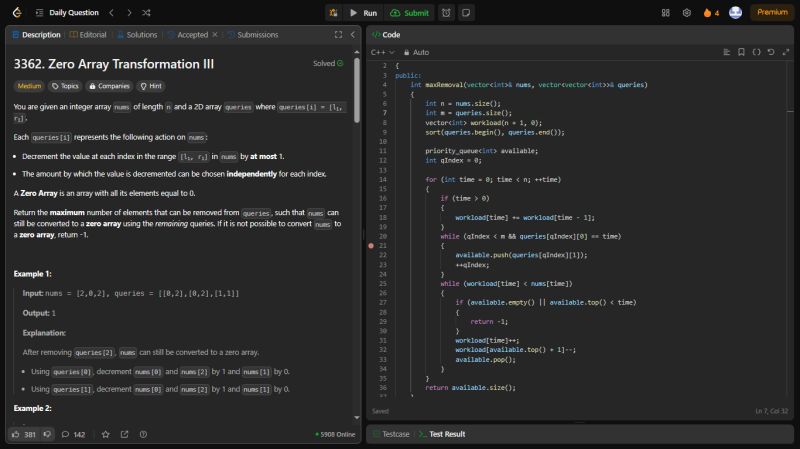800x449 pixels.
Task: Toggle breakpoint on line 21
Action: (371, 245)
